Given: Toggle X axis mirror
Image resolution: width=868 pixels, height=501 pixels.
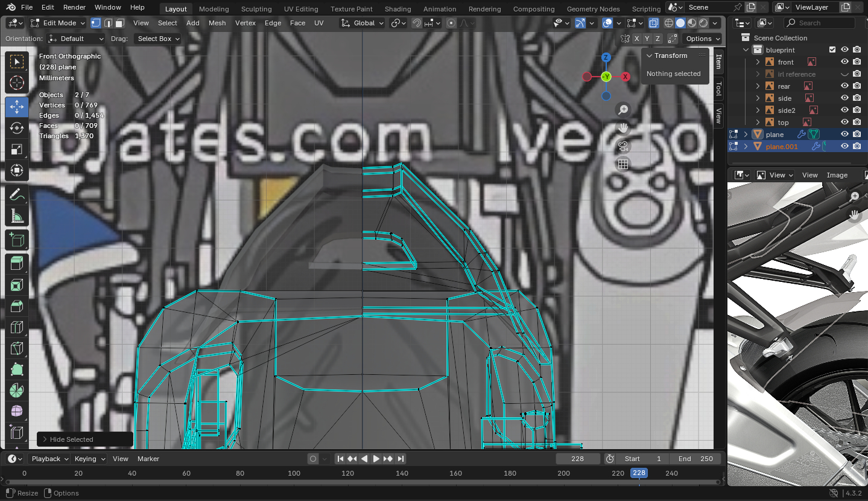Looking at the screenshot, I should (637, 39).
